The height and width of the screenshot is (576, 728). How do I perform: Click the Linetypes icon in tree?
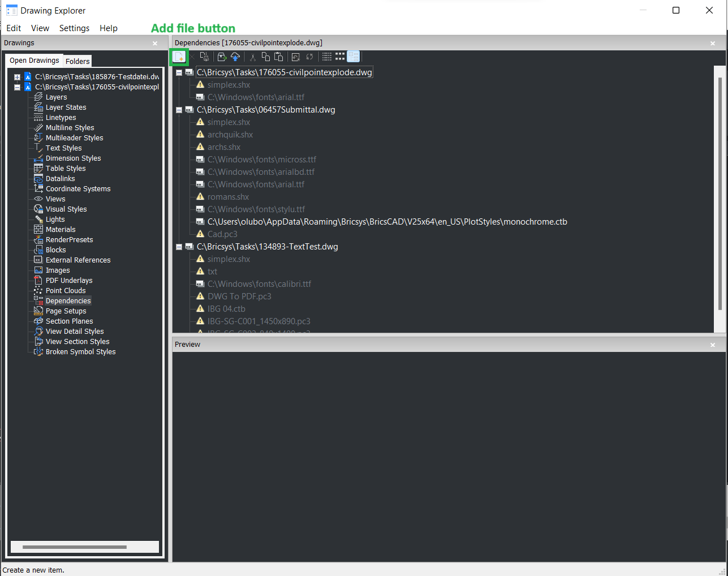tap(38, 118)
